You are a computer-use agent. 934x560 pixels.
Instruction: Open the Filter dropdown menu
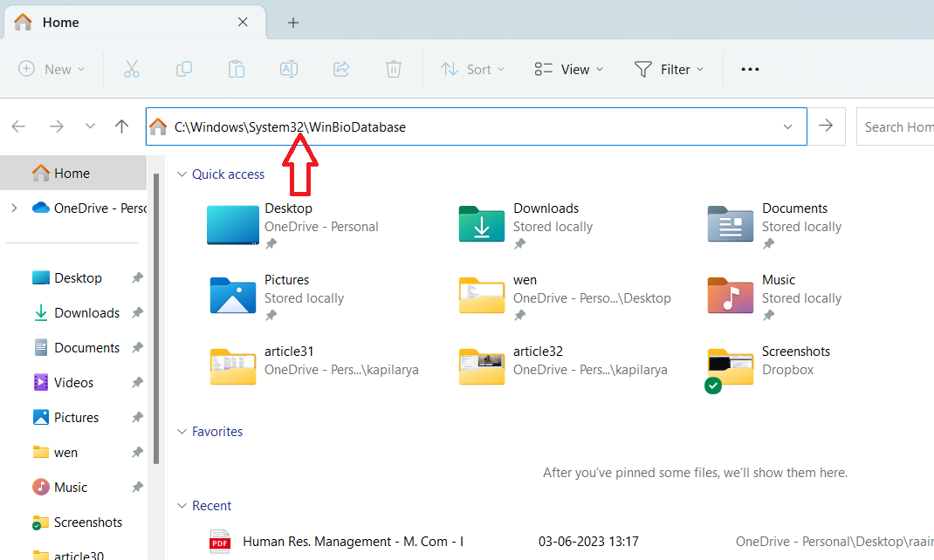pyautogui.click(x=669, y=69)
